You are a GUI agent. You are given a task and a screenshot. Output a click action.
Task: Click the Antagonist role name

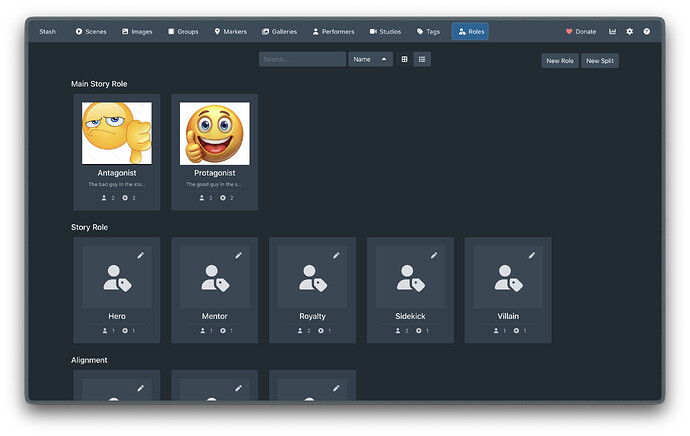(x=117, y=173)
